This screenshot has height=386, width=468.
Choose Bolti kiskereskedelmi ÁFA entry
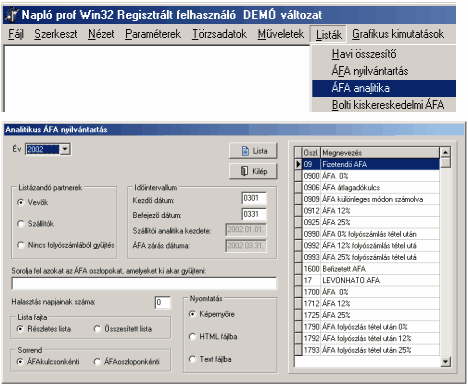pyautogui.click(x=383, y=105)
